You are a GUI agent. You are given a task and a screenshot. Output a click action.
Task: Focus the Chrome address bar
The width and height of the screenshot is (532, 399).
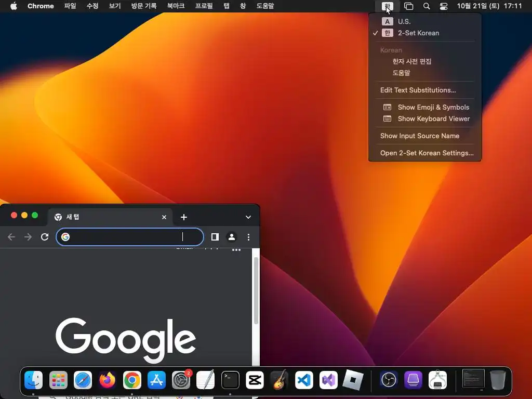tap(130, 237)
